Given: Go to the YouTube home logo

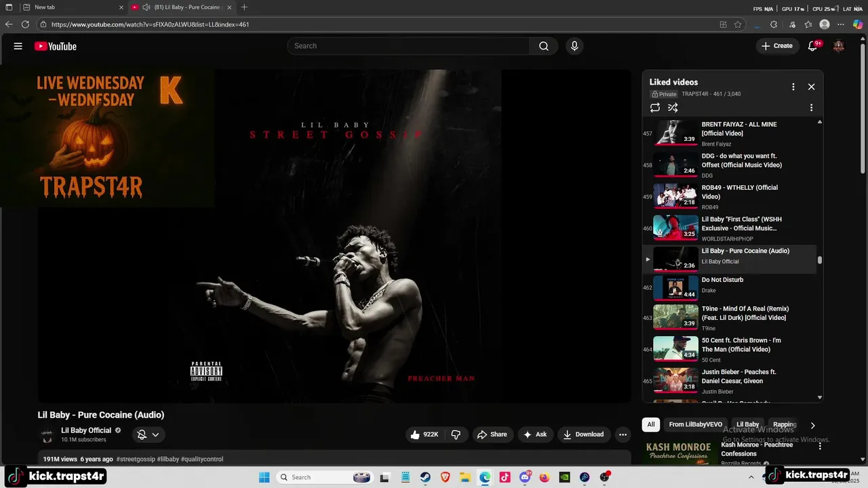Looking at the screenshot, I should click(x=56, y=46).
